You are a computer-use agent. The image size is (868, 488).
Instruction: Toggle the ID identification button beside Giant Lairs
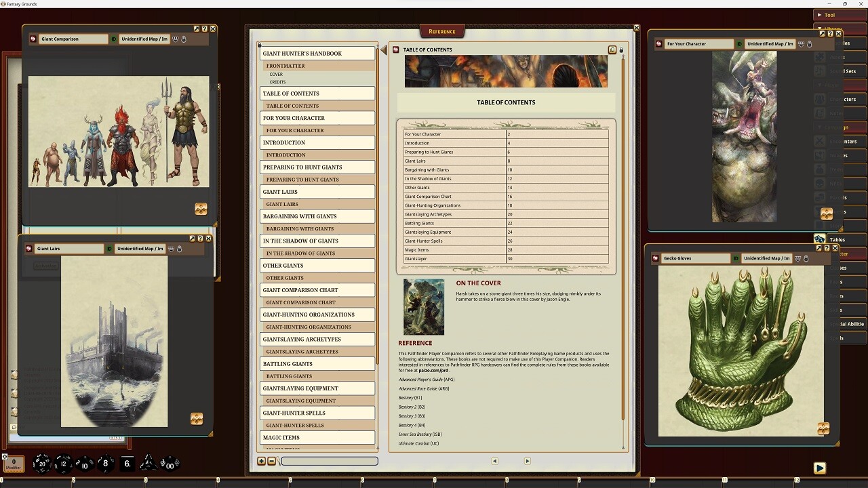[109, 249]
